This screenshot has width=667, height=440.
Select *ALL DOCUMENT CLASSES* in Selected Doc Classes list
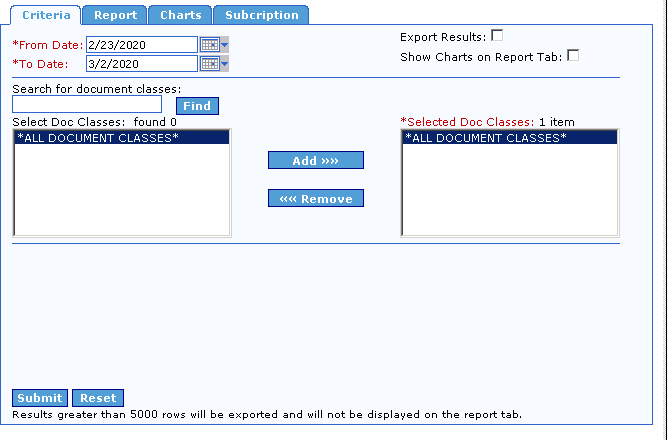[x=508, y=138]
